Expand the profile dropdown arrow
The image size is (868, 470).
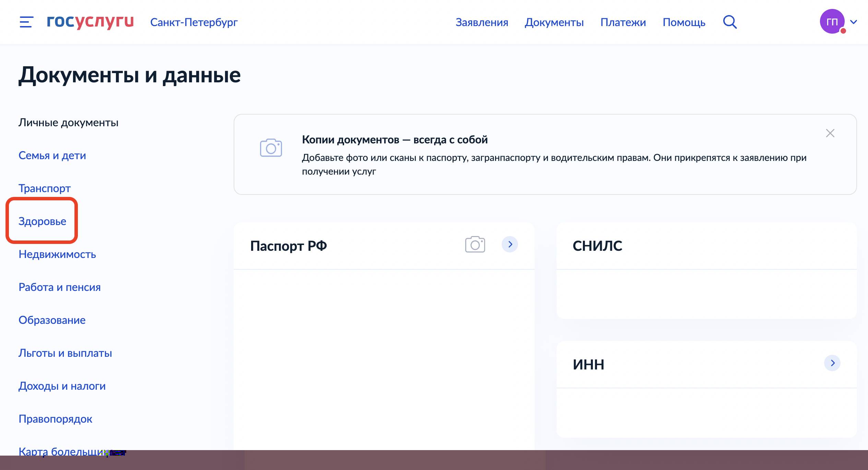(854, 22)
